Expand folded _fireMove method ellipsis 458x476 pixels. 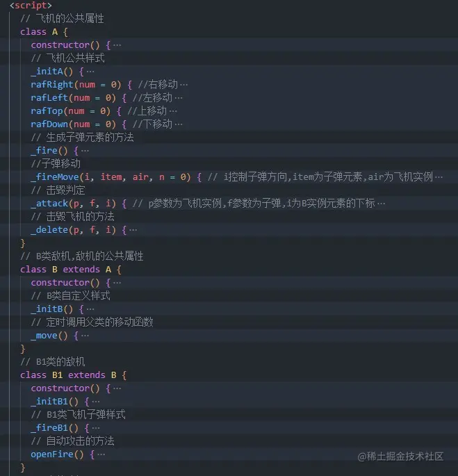tap(439, 177)
